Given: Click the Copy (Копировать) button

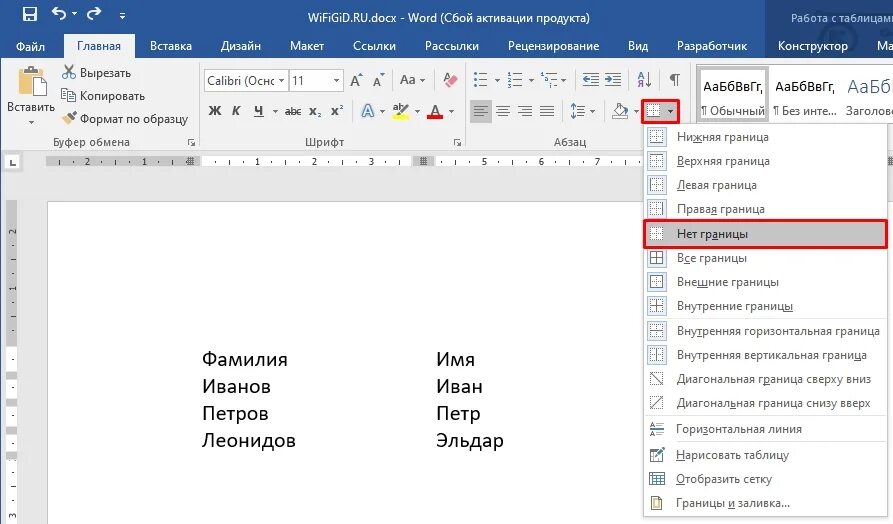Looking at the screenshot, I should tap(103, 96).
